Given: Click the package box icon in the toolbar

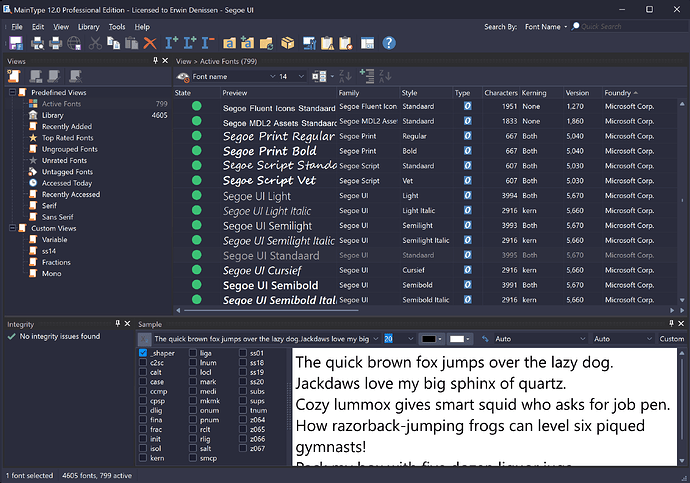Looking at the screenshot, I should [287, 43].
